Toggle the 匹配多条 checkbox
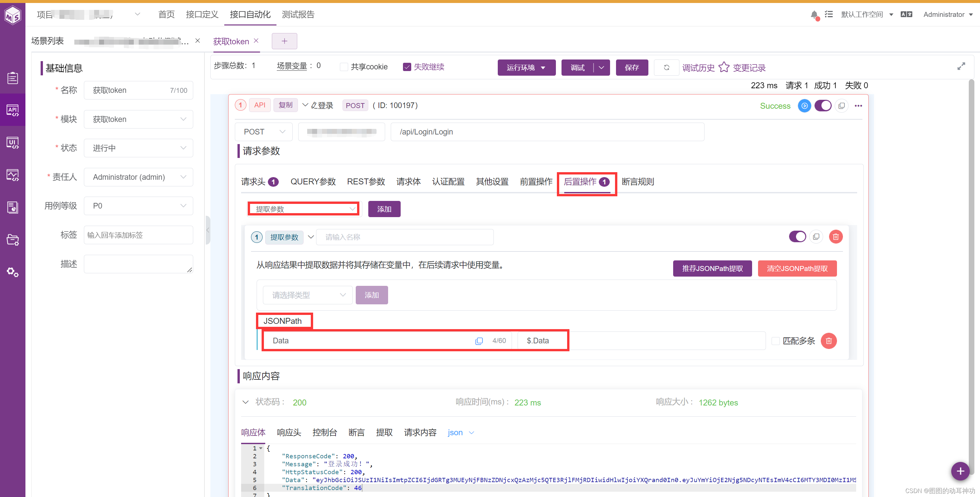The height and width of the screenshot is (497, 980). click(x=775, y=341)
